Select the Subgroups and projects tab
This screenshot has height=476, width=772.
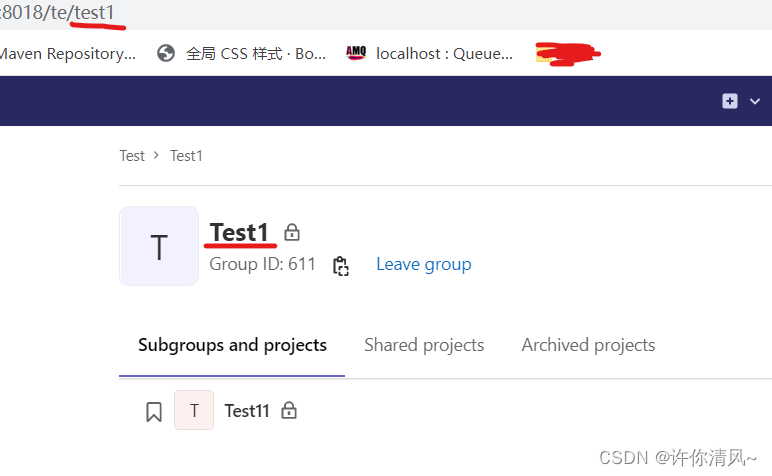pos(232,345)
